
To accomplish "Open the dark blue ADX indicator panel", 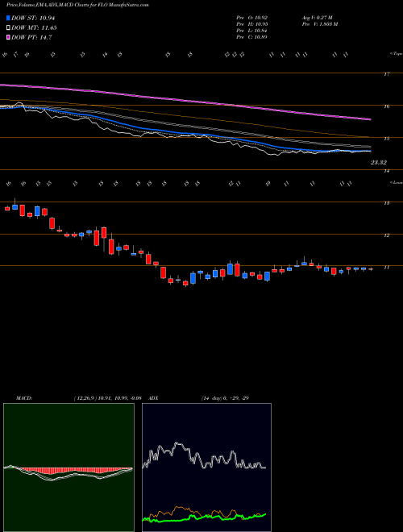I will tap(206, 468).
